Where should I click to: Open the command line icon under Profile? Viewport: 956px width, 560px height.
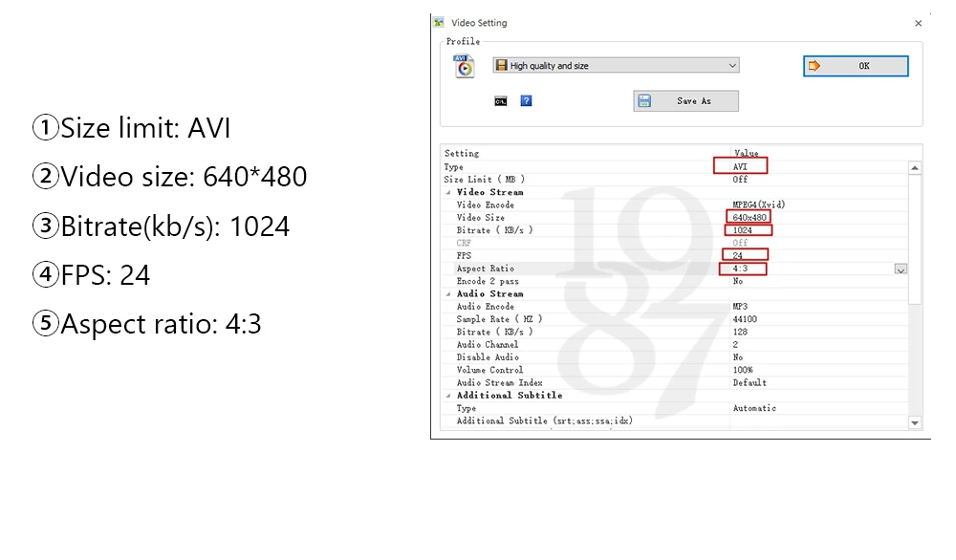[501, 101]
